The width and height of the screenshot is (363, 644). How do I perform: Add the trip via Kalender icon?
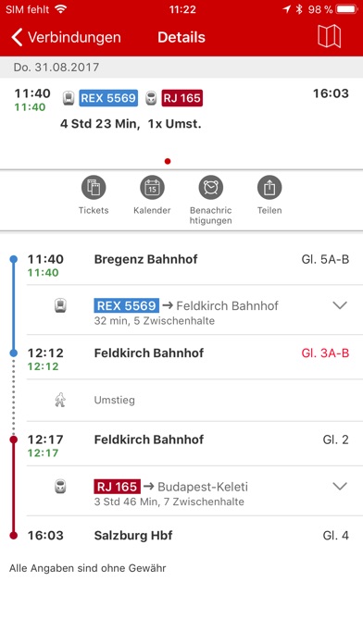pyautogui.click(x=152, y=188)
